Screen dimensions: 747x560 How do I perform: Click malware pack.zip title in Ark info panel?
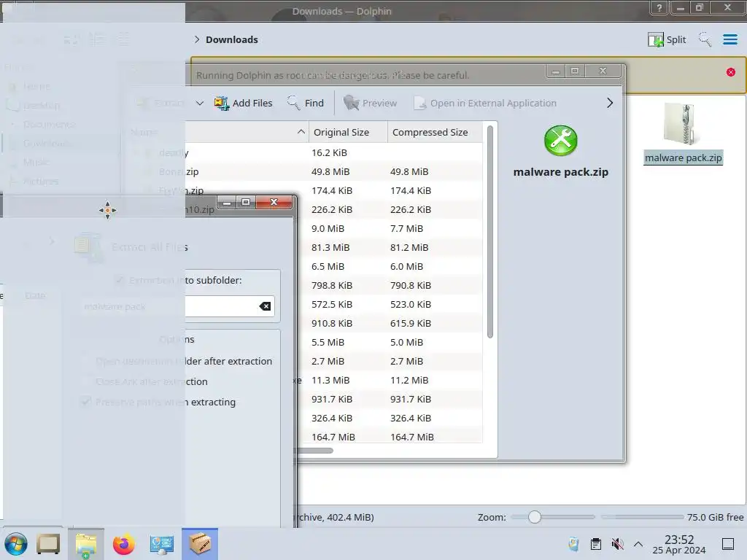[x=561, y=172]
